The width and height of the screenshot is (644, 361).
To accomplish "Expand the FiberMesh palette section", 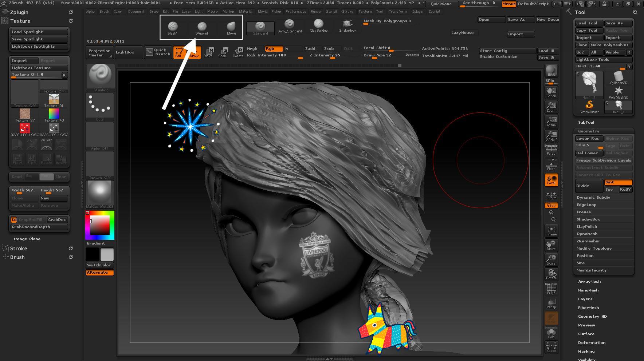I will tap(588, 308).
